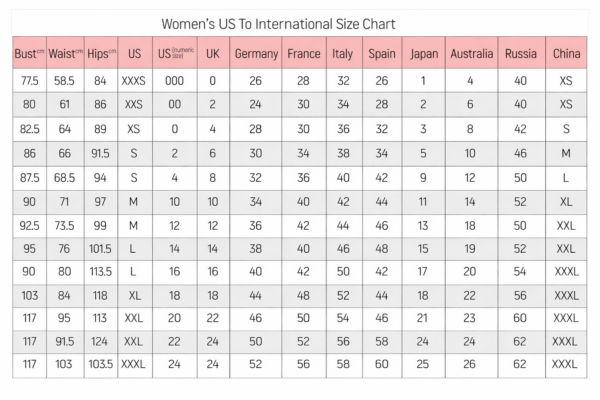
Task: Click the Hips column header
Action: [100, 54]
